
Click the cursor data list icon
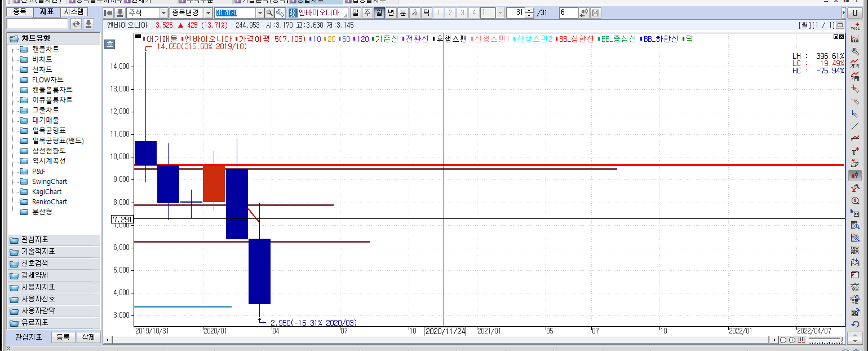(x=855, y=213)
